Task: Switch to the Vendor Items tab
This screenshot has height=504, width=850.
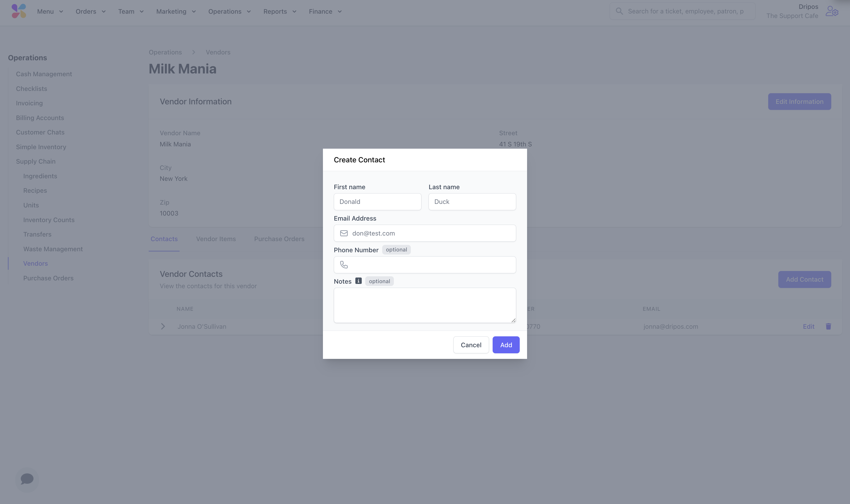Action: coord(216,239)
